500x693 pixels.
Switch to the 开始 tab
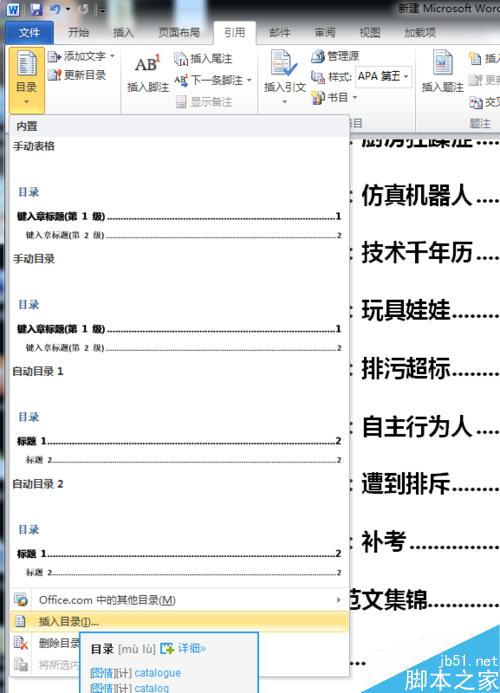[79, 32]
